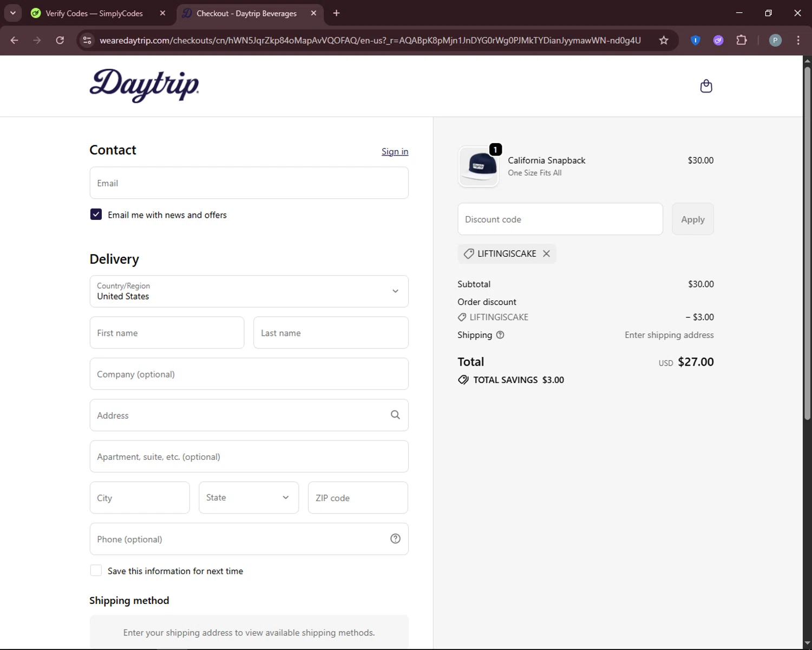The width and height of the screenshot is (812, 650).
Task: Click the Apartment, suite, etc. field
Action: (x=249, y=457)
